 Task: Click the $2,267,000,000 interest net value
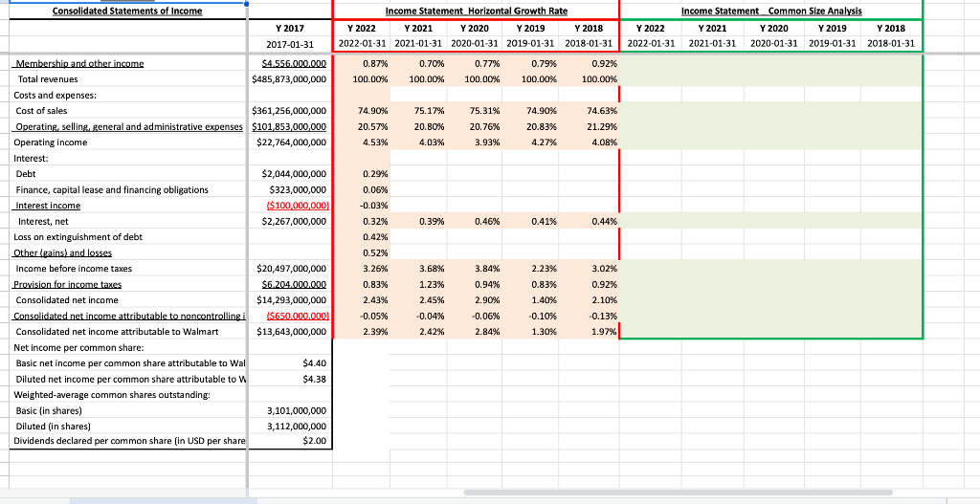(294, 221)
